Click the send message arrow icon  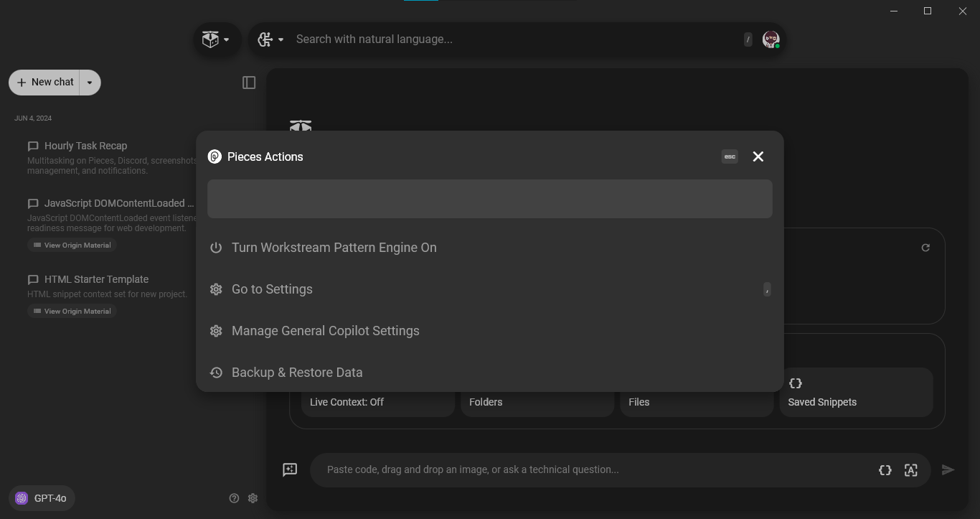[948, 469]
